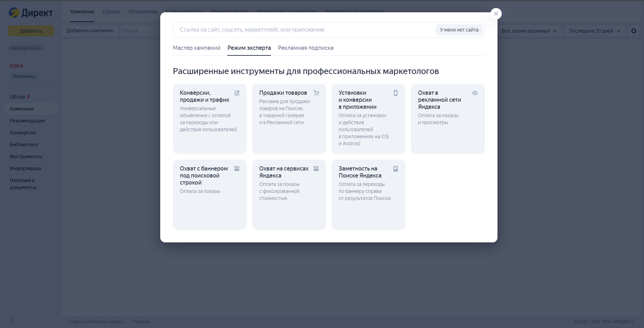Open the Реклама footer link
Viewport: 644px width, 328px height.
pyautogui.click(x=141, y=322)
